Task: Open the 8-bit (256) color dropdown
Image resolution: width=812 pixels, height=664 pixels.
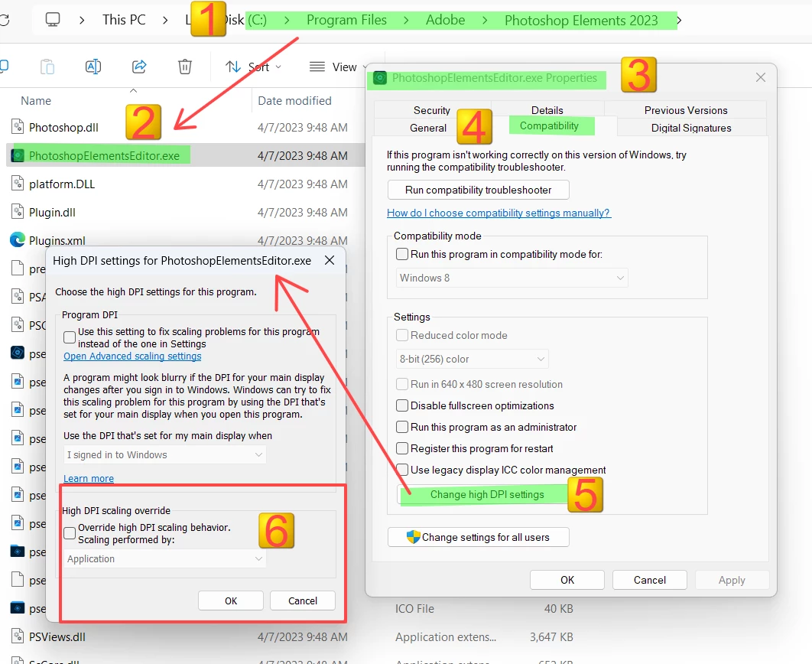Action: [472, 359]
